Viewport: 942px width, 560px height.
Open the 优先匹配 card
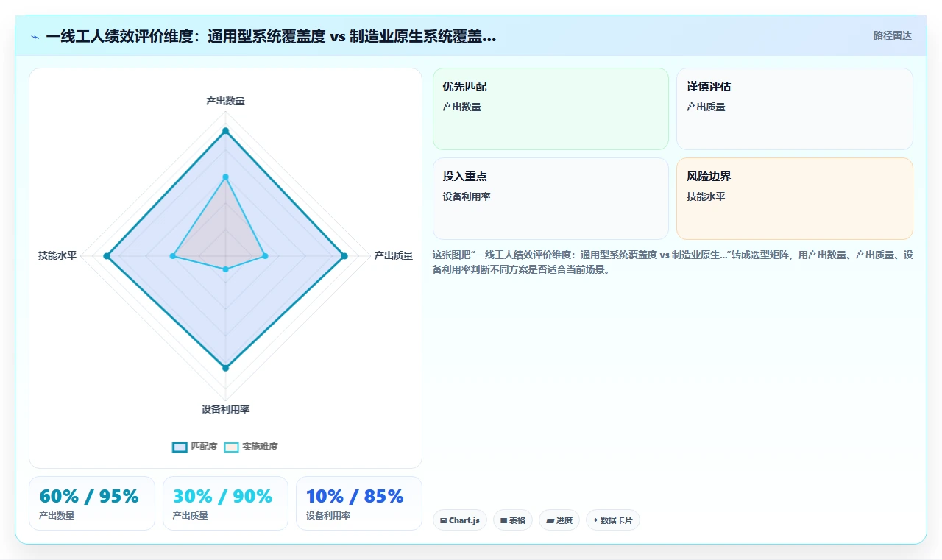coord(550,109)
